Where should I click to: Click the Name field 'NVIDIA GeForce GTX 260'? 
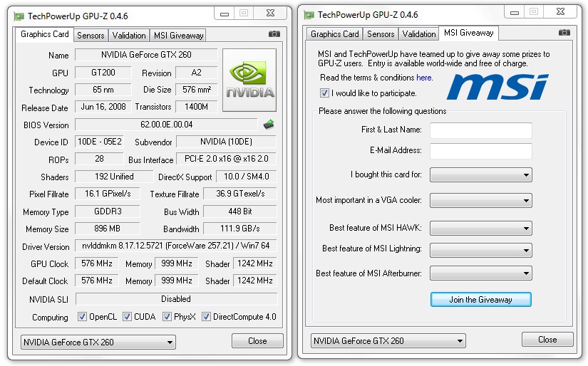[146, 55]
